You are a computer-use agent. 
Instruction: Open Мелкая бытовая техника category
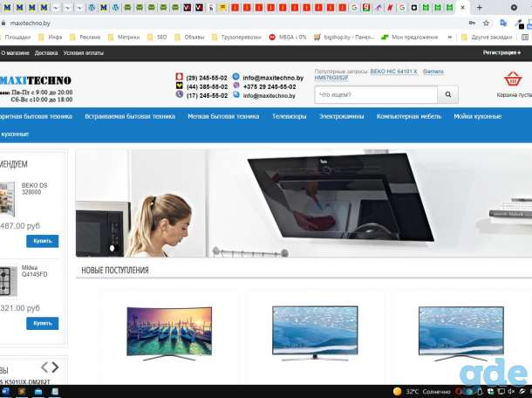(223, 116)
